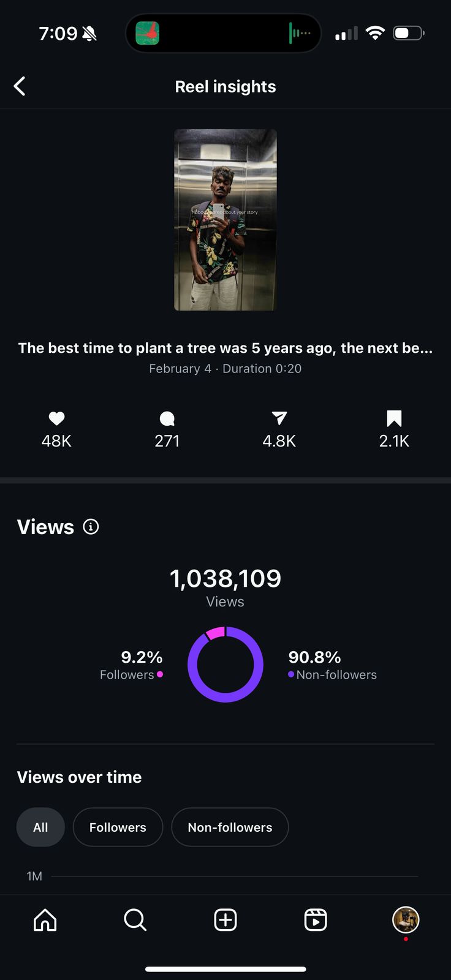Select the Followers views filter
Viewport: 451px width, 980px height.
[x=118, y=827]
